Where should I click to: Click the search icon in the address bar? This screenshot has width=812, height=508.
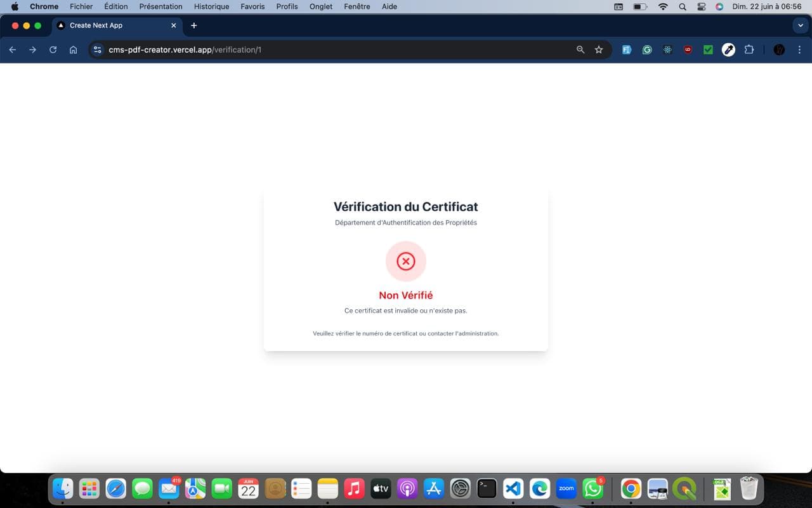580,50
